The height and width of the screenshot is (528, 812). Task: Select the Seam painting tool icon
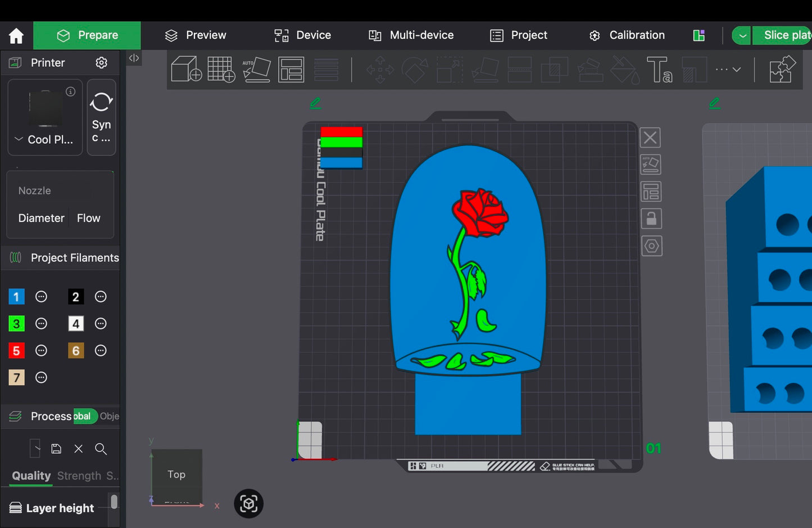click(x=694, y=70)
